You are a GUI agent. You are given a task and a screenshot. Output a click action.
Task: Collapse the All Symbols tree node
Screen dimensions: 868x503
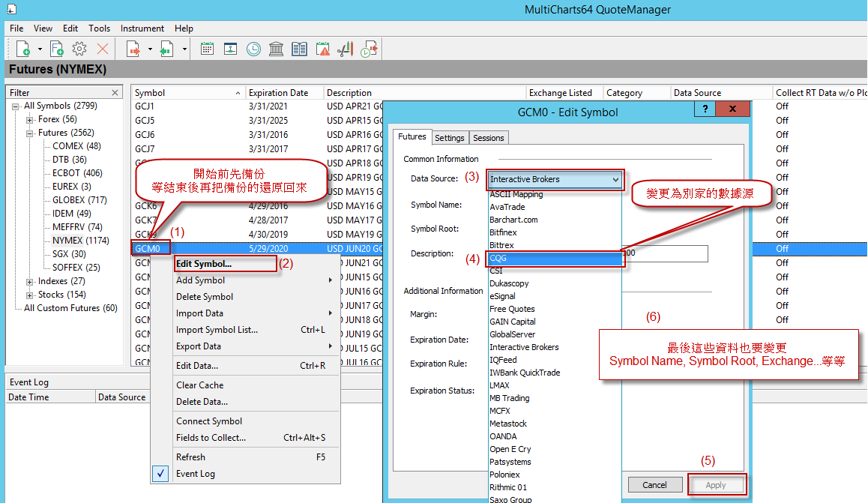(16, 106)
